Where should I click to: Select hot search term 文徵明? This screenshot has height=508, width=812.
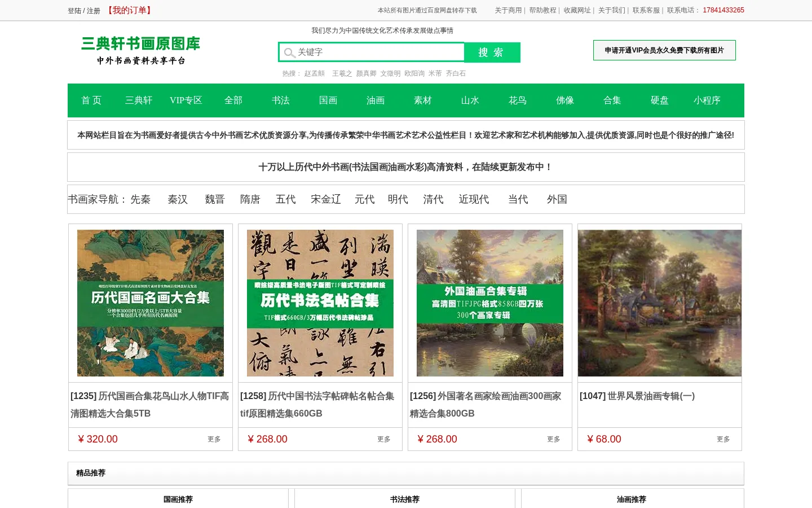[390, 73]
